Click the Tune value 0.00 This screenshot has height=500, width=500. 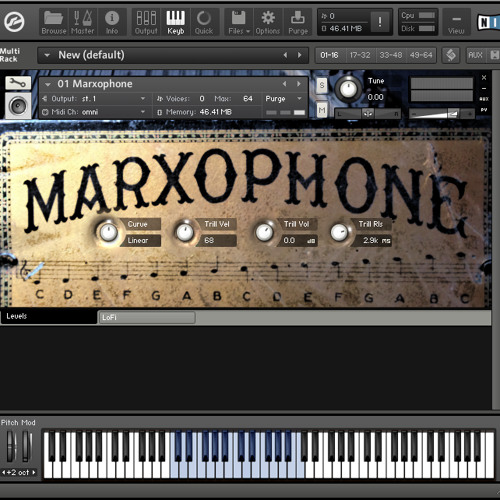375,97
